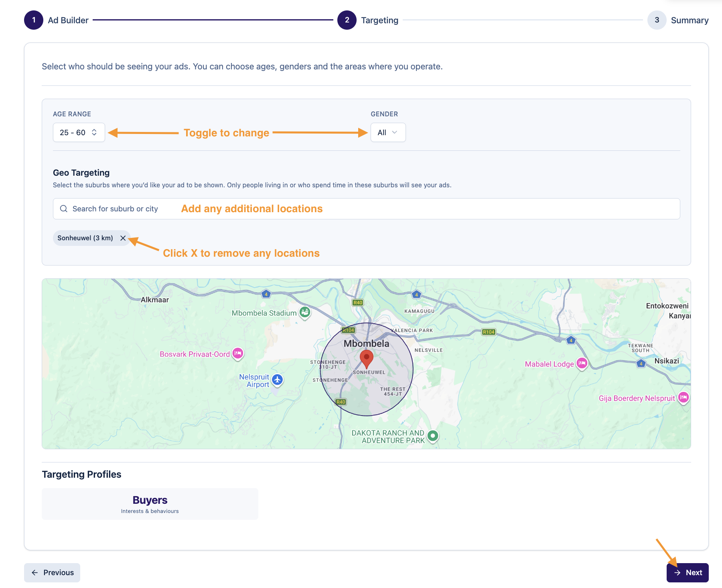This screenshot has height=588, width=722.
Task: Jump to step 3 Summary
Action: [657, 20]
